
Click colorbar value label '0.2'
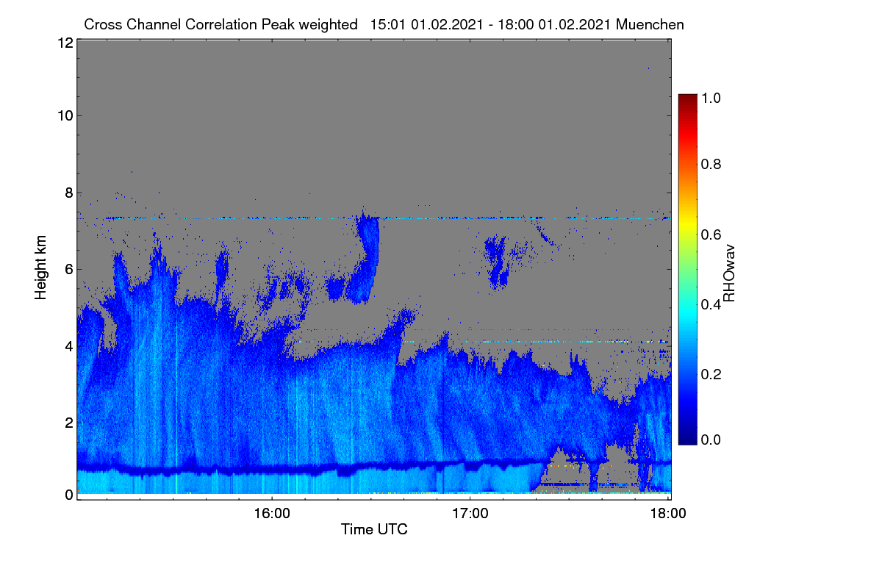click(711, 373)
